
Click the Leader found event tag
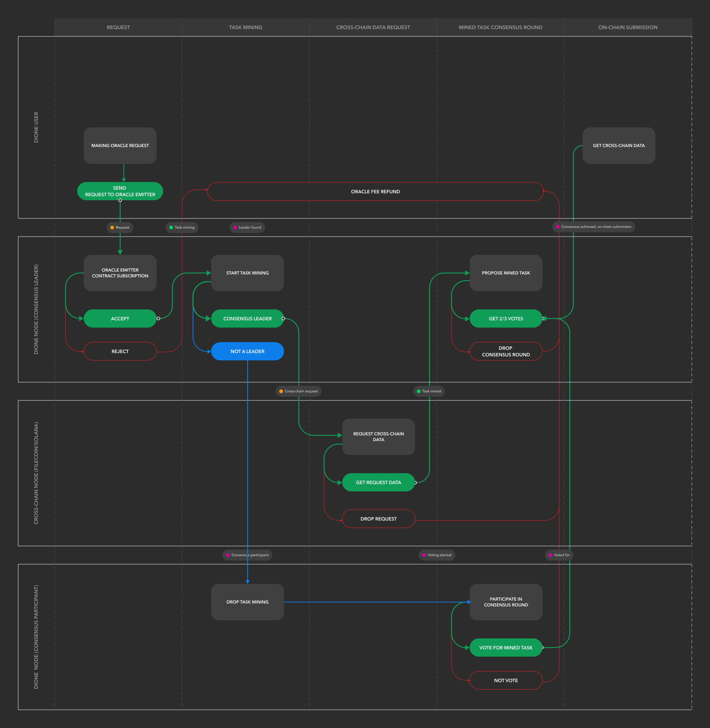247,227
